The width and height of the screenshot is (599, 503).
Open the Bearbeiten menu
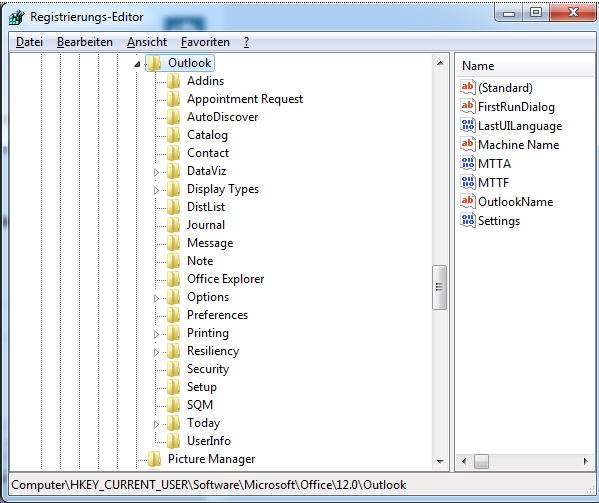tap(85, 42)
